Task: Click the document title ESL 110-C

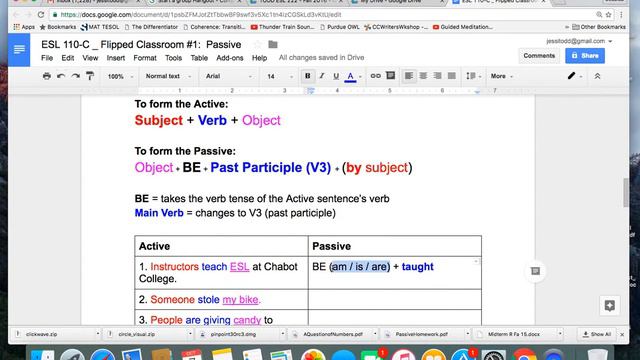Action: point(141,44)
